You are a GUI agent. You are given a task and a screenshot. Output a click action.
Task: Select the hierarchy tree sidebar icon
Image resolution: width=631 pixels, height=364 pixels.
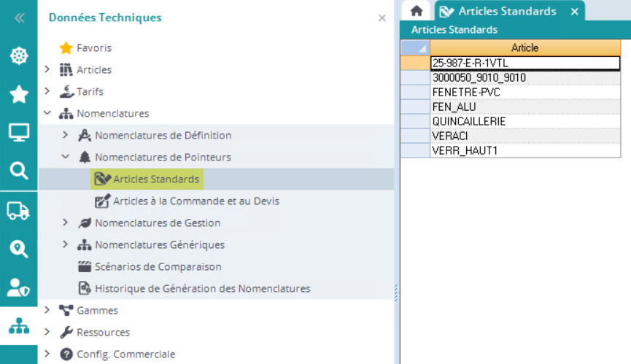click(x=18, y=326)
